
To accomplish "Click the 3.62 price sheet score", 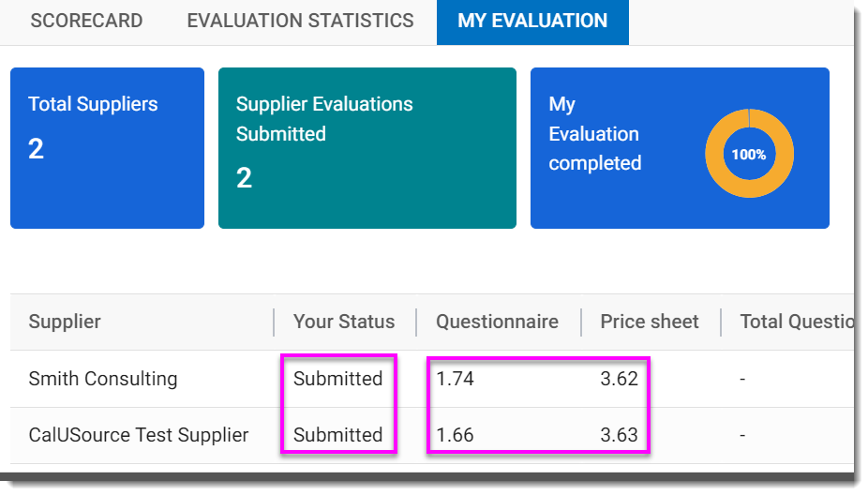I will coord(619,379).
